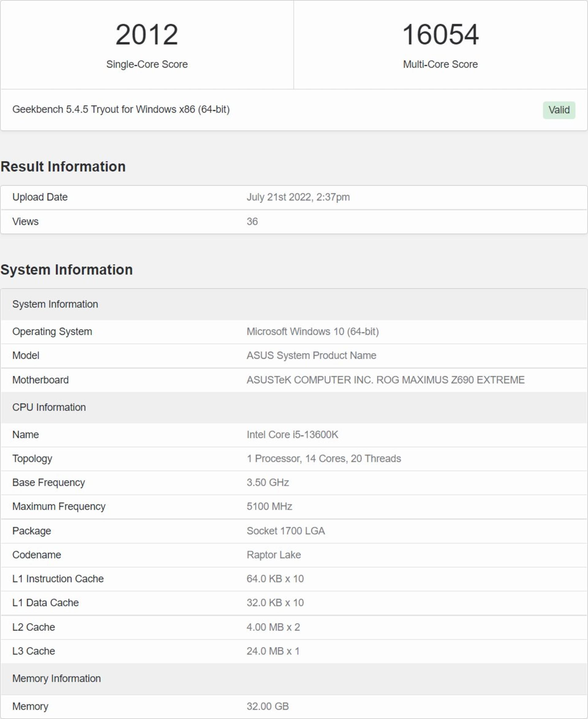The height and width of the screenshot is (719, 588).
Task: Click the 'Motherboard' row label
Action: pyautogui.click(x=40, y=380)
